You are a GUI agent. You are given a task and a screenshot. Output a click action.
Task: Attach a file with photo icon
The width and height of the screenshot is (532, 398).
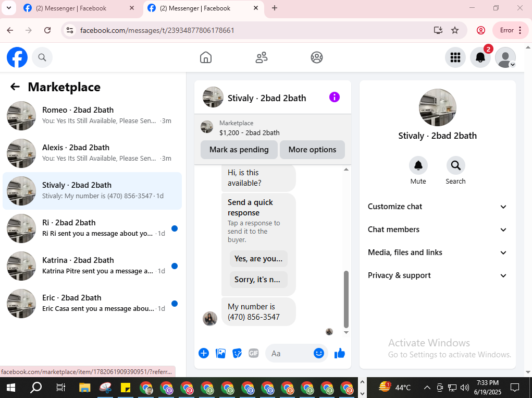(x=220, y=353)
